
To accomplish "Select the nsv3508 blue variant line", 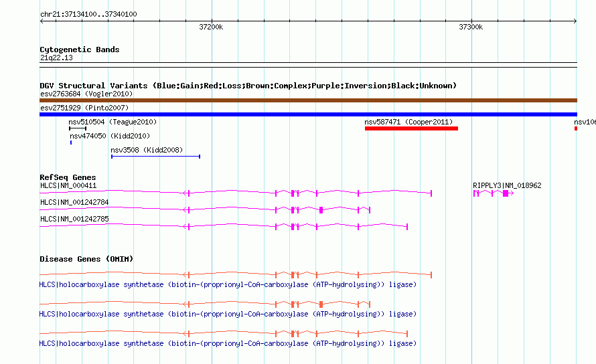I will pos(155,157).
